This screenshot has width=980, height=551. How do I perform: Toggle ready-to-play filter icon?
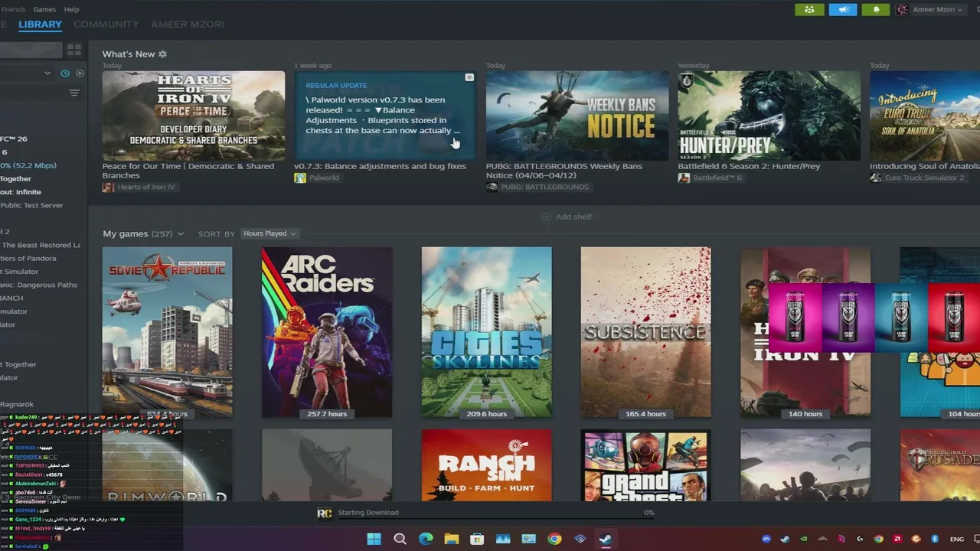click(x=80, y=73)
